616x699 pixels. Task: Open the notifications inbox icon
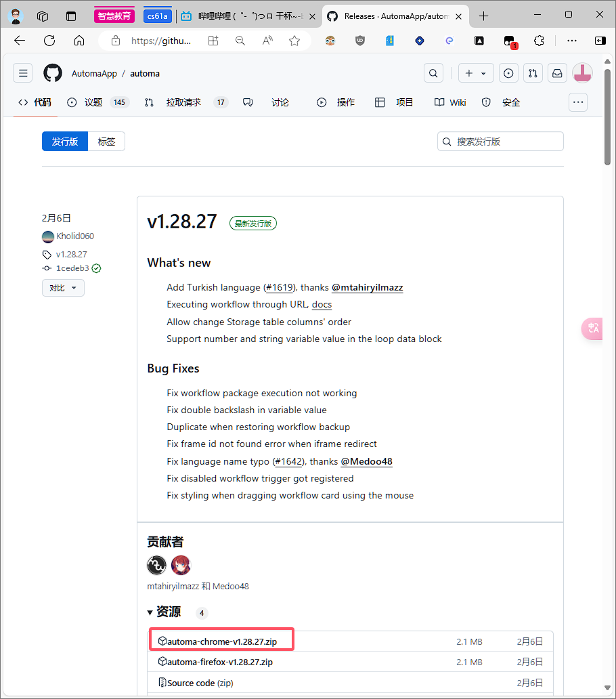point(557,73)
